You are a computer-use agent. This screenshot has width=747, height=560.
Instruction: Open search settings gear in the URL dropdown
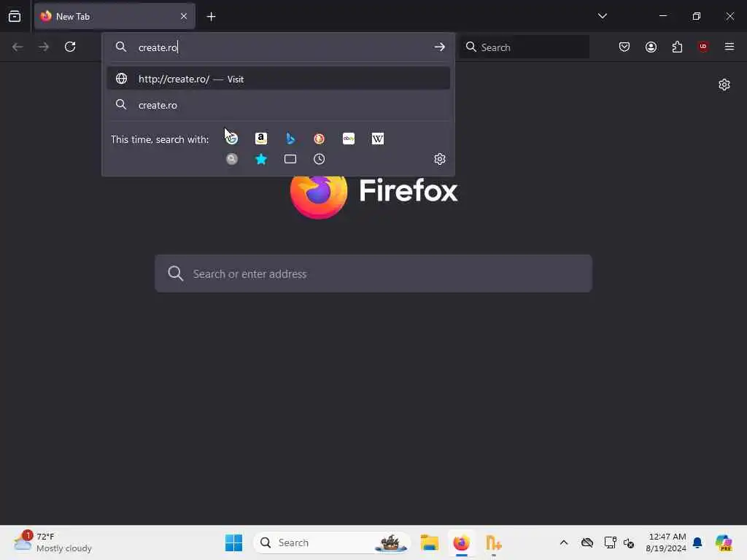click(x=440, y=159)
